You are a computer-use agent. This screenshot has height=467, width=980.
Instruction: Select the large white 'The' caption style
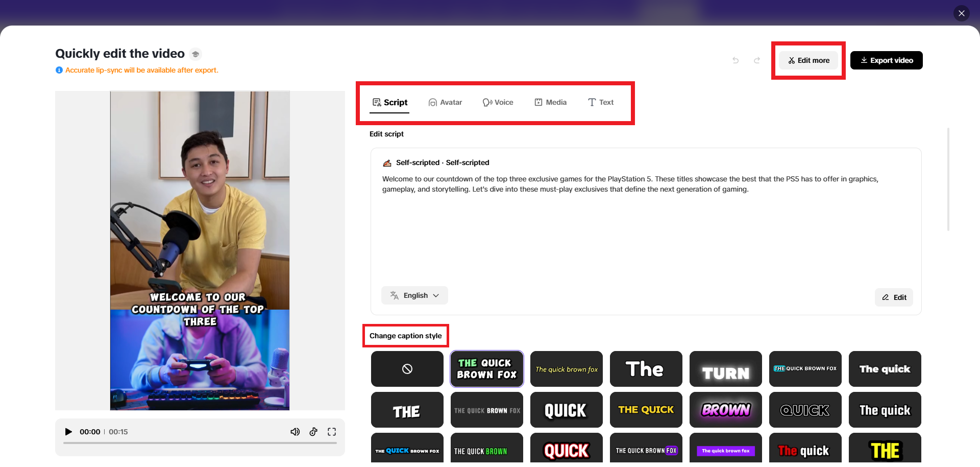pos(646,369)
